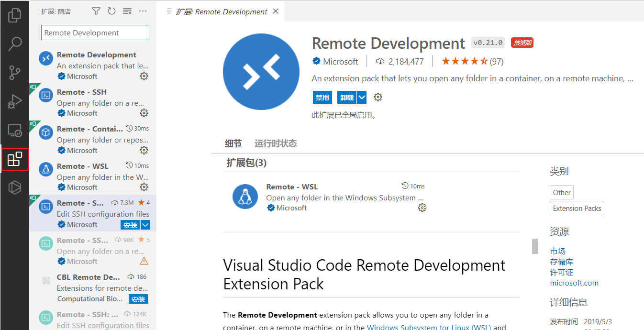The height and width of the screenshot is (330, 644).
Task: Open Remote Explorer view in activity bar
Action: click(15, 131)
